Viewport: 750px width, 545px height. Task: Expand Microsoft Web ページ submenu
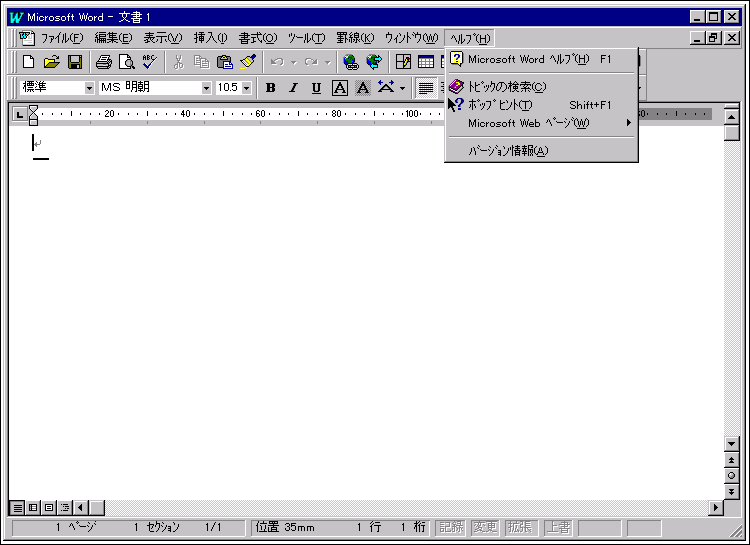(x=541, y=123)
